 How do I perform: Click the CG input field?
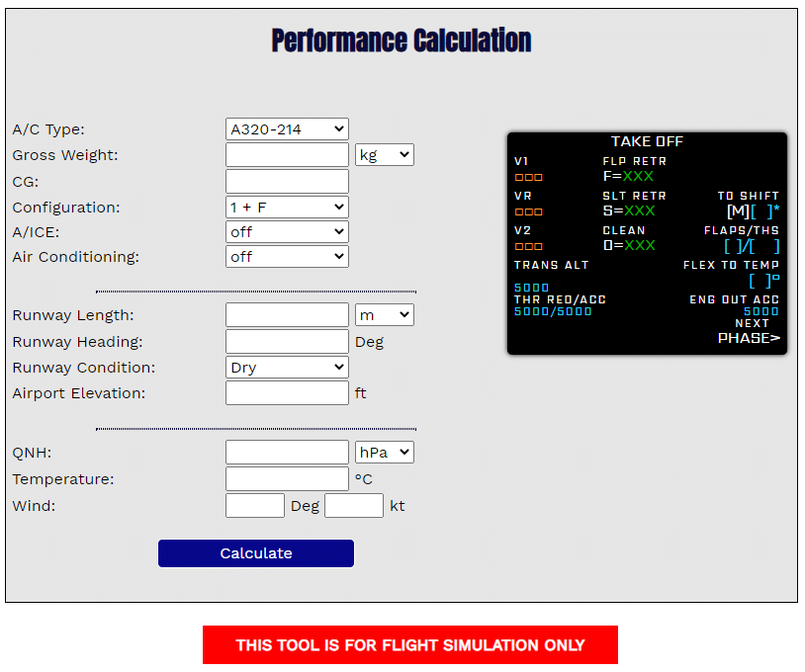(287, 182)
